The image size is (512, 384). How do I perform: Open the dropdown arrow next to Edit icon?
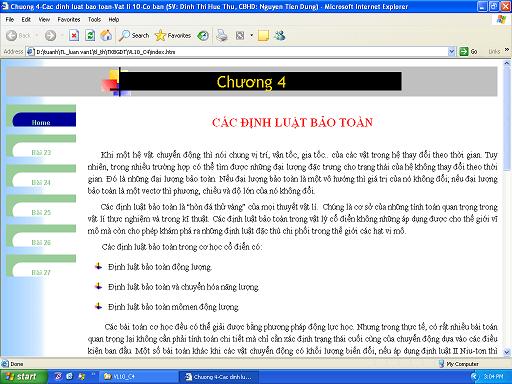(x=251, y=35)
